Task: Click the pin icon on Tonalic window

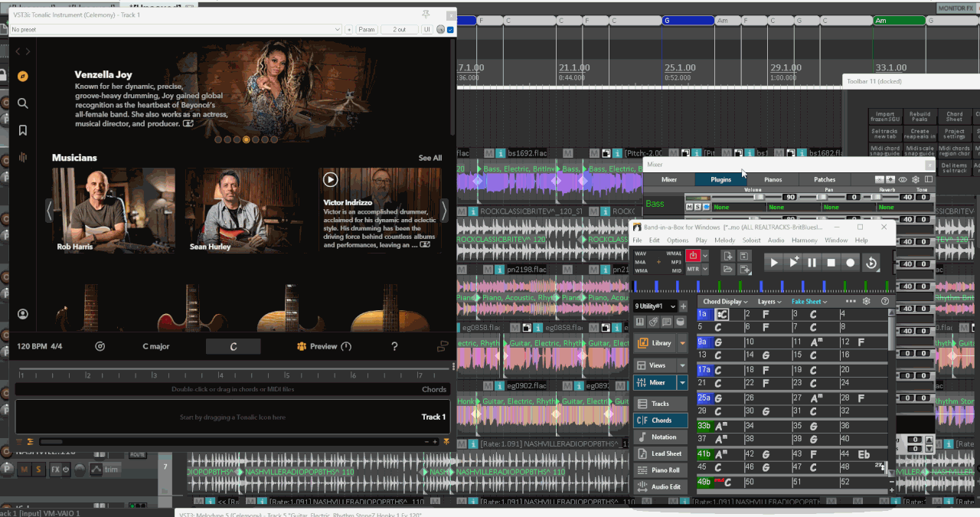Action: click(426, 14)
